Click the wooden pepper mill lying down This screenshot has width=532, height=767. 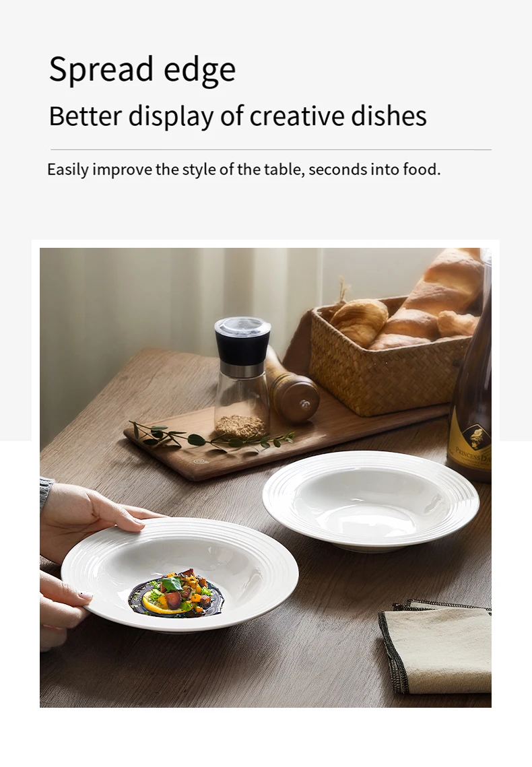(x=292, y=387)
